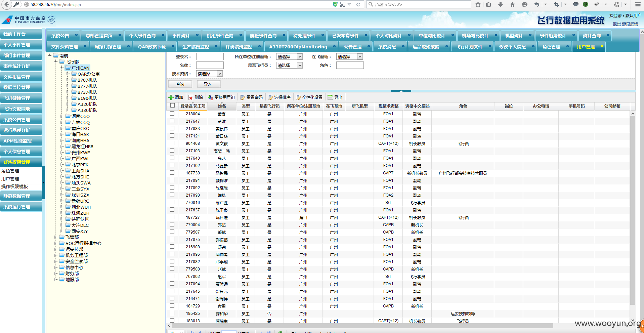Collapse the 广州CAN tree node
Viewport: 644px width, 333px height.
click(62, 68)
